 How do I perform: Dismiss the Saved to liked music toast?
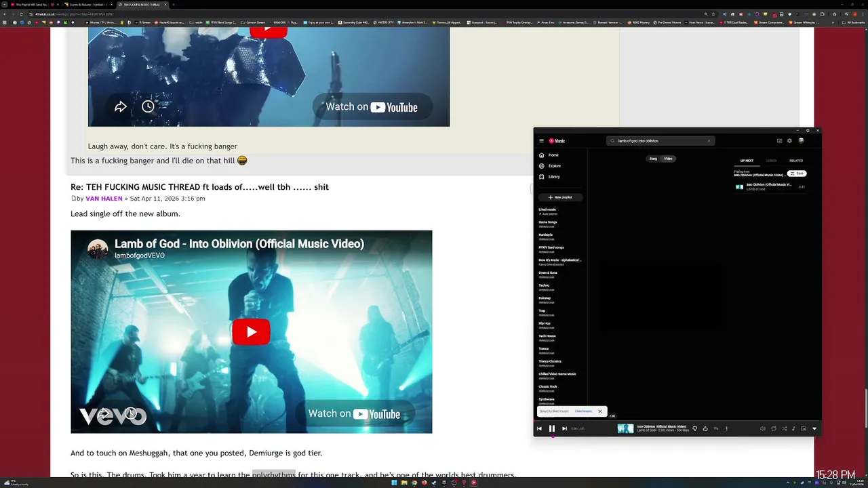pos(600,411)
